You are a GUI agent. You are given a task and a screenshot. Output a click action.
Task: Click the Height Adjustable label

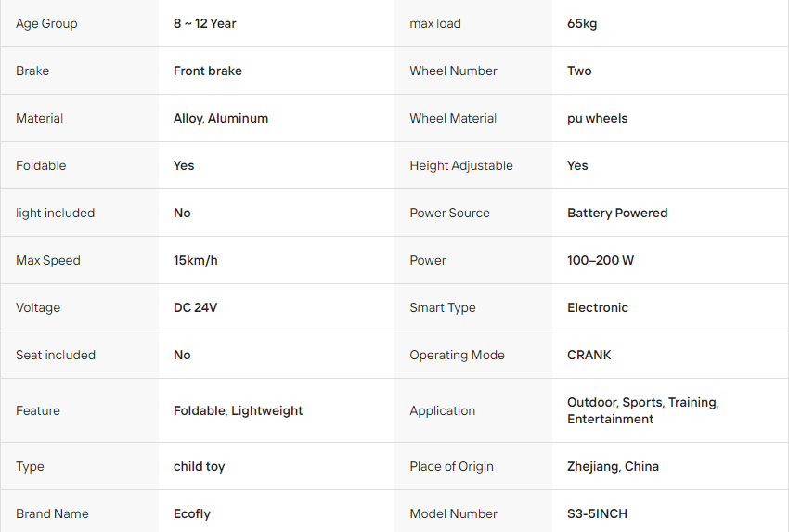pos(461,165)
